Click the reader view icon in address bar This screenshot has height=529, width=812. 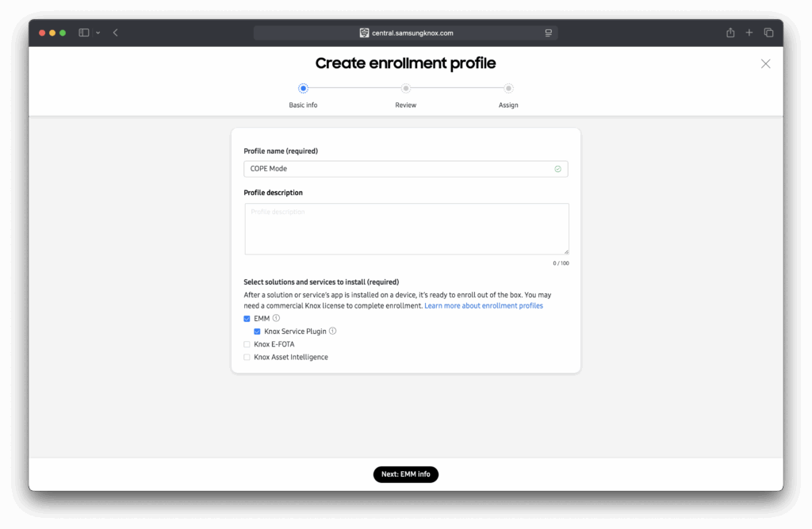(x=548, y=33)
